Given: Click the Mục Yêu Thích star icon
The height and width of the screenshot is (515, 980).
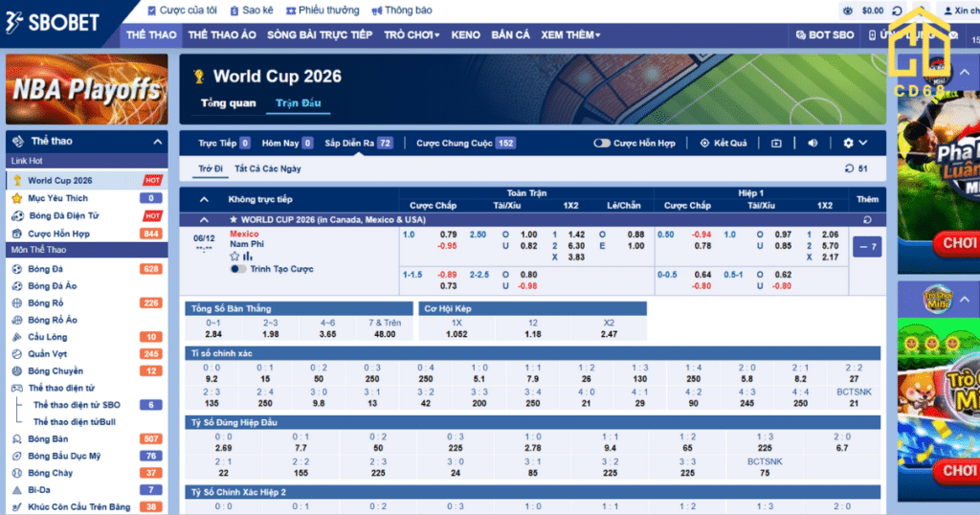Looking at the screenshot, I should pos(17,198).
